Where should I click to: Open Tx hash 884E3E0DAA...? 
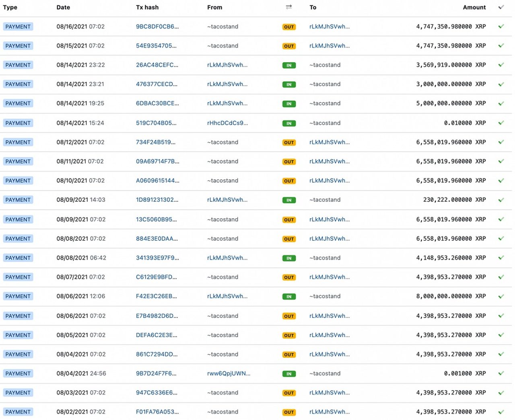point(157,239)
